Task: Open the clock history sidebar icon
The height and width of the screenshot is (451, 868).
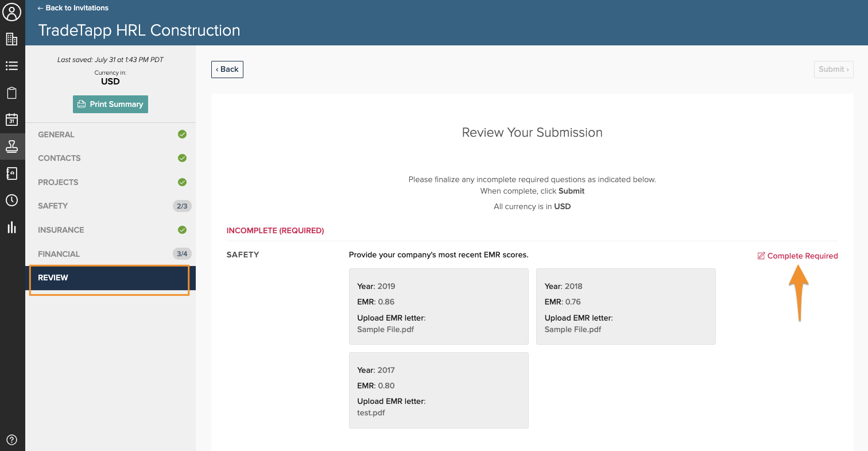Action: pyautogui.click(x=12, y=201)
